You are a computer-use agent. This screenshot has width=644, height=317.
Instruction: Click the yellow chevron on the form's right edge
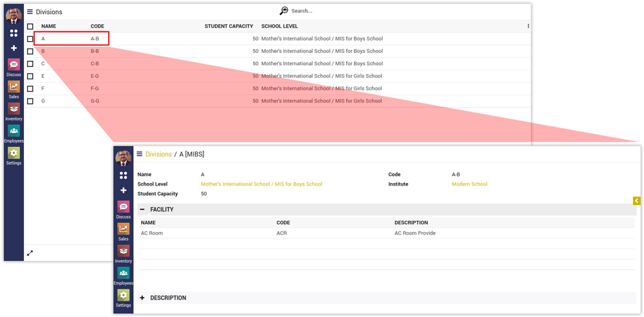[636, 201]
